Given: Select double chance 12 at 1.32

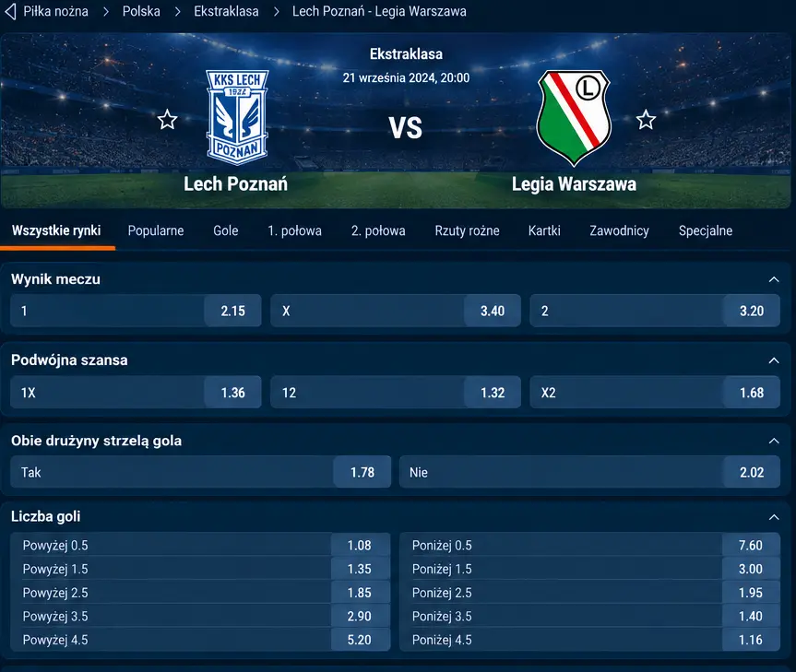Looking at the screenshot, I should [396, 392].
